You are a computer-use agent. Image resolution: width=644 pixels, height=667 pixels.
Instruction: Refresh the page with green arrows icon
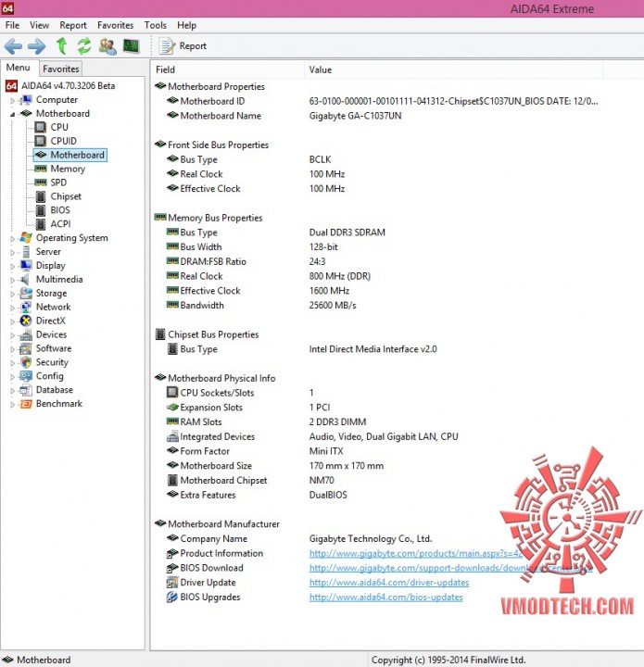[84, 45]
